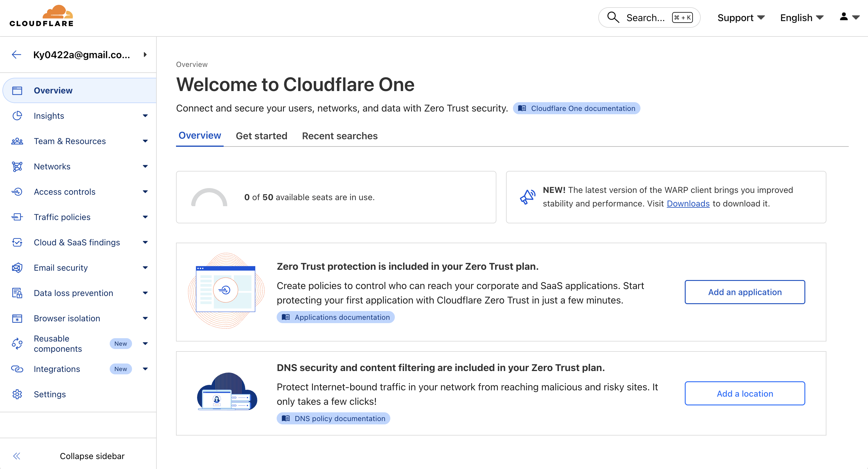The height and width of the screenshot is (469, 868).
Task: Click the Data loss prevention icon
Action: 17,293
